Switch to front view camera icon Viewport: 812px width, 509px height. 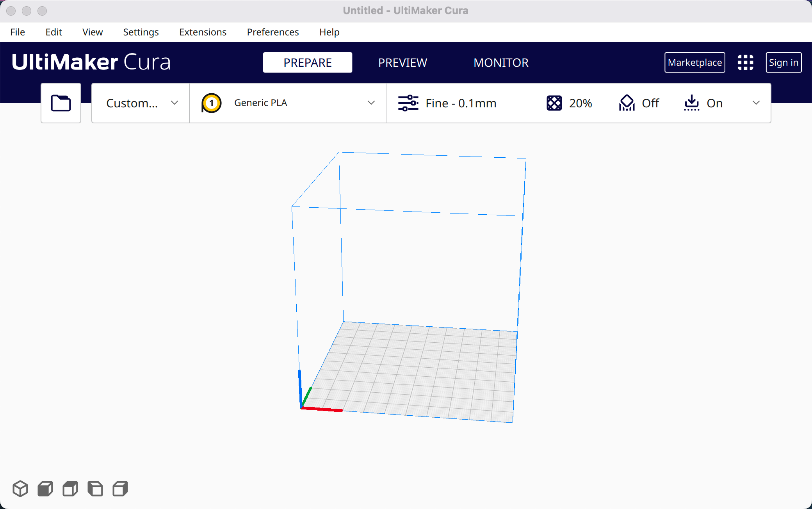(x=45, y=489)
